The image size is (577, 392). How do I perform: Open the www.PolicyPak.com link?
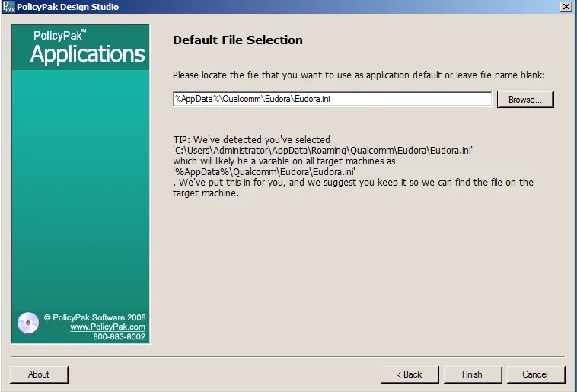point(108,327)
